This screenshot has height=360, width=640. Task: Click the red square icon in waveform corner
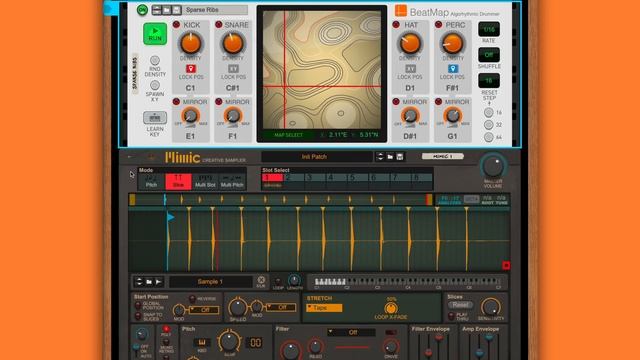[x=506, y=266]
